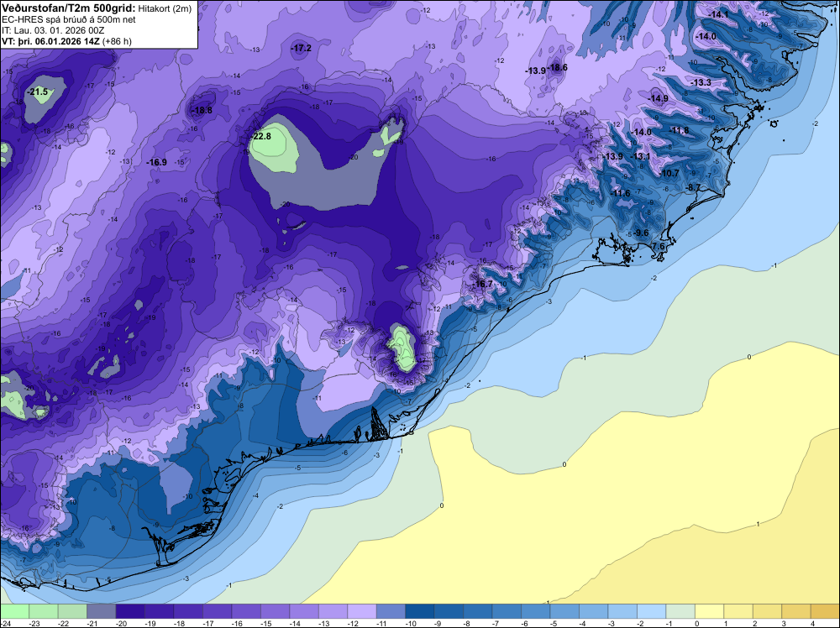Pick the light lavender legend swatch between -12 and -11

coord(362,611)
